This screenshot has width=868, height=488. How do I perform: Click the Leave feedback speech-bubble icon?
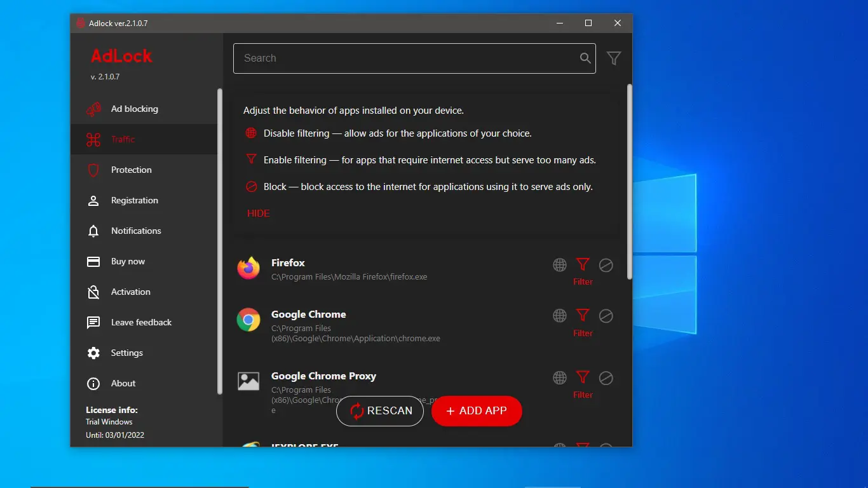pyautogui.click(x=93, y=322)
